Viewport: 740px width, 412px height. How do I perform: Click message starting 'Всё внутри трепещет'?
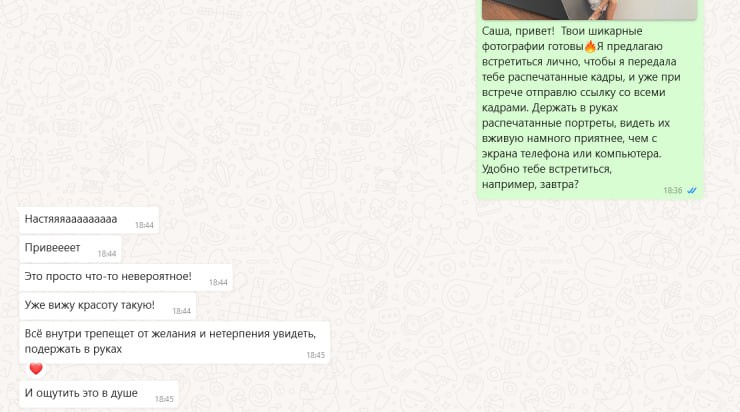tap(175, 342)
